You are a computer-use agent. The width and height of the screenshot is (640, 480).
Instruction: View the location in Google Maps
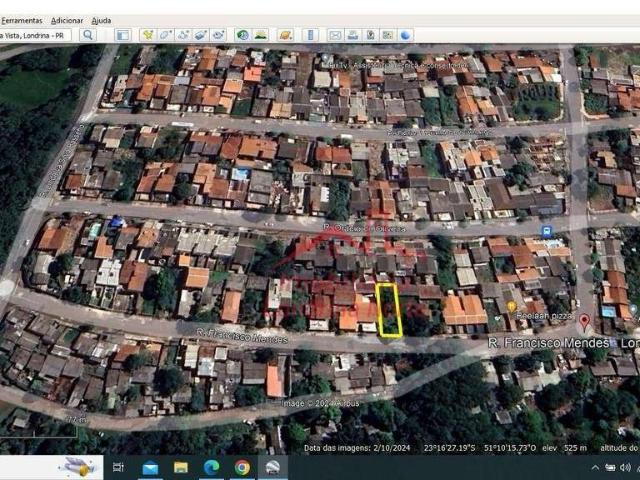tap(388, 35)
